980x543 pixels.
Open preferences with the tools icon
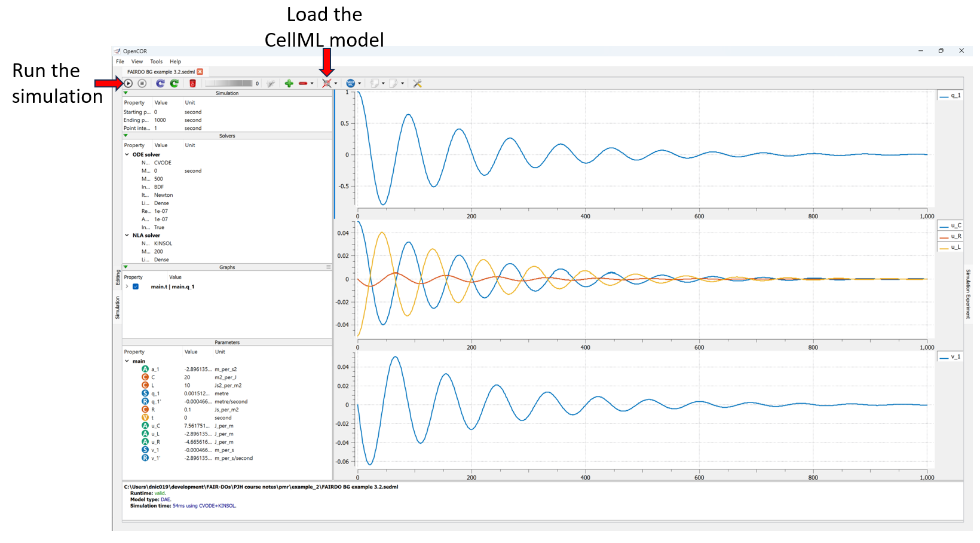418,84
